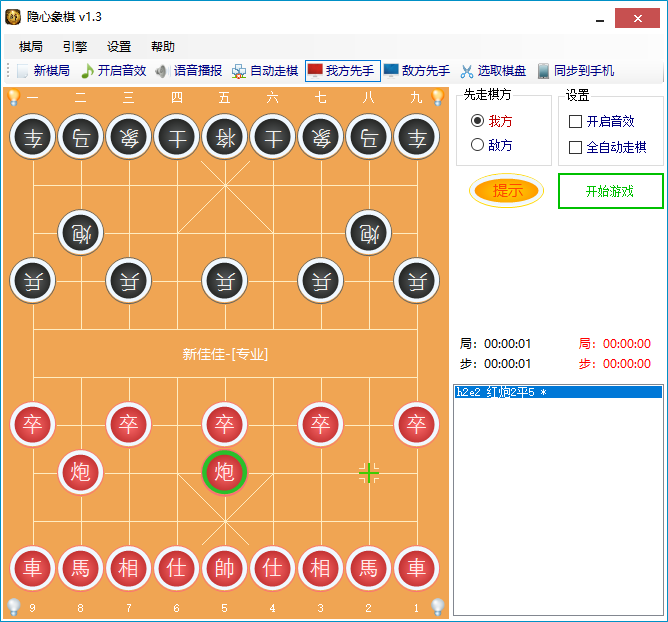Screen dimensions: 668x622
Task: Select the highlighted red 炮 on the center file
Action: (x=225, y=472)
